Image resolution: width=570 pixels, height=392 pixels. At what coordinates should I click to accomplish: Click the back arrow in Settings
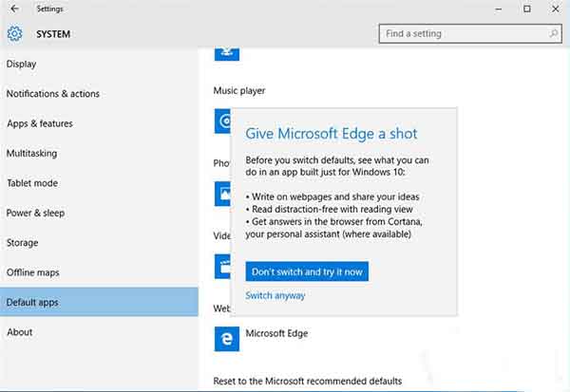coord(14,9)
